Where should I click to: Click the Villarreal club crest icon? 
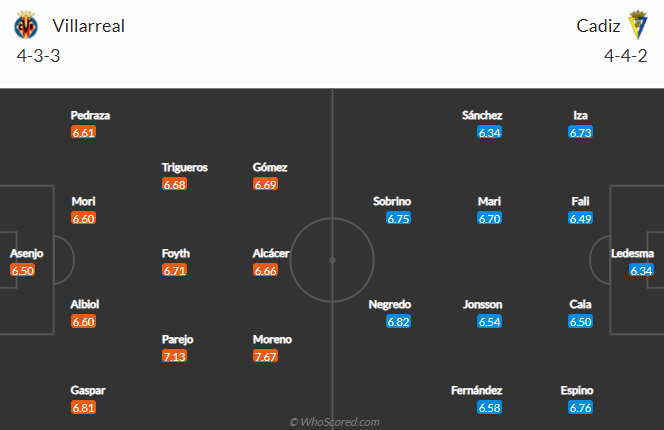point(26,25)
